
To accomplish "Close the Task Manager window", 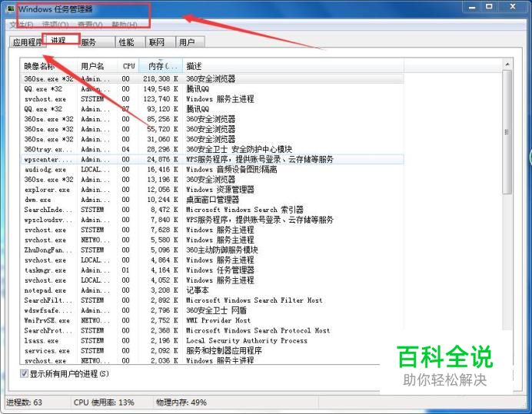I will (x=513, y=7).
